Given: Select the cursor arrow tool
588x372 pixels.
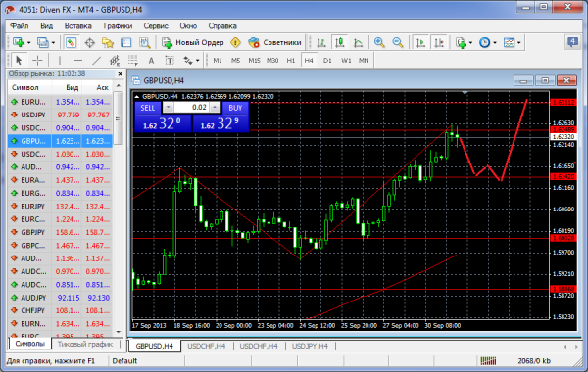Looking at the screenshot, I should click(x=19, y=60).
